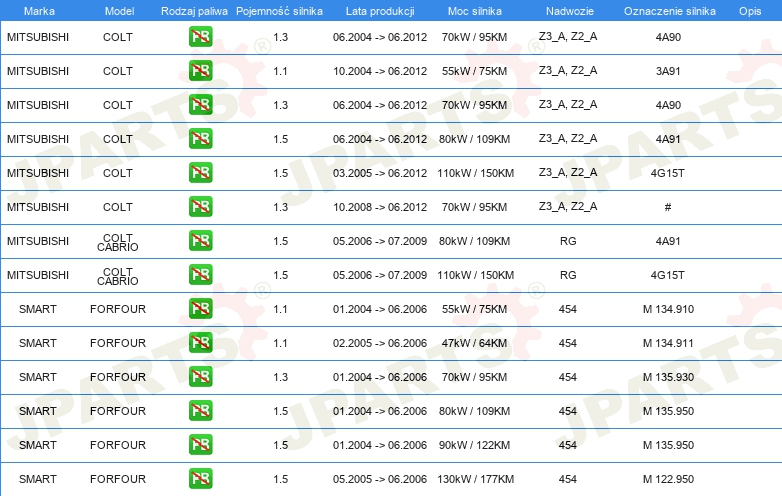Click fuel icon in Forfour M 134.911 row

click(200, 342)
